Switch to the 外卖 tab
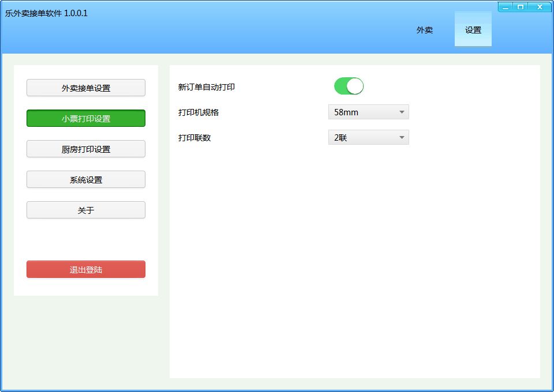 pyautogui.click(x=424, y=30)
